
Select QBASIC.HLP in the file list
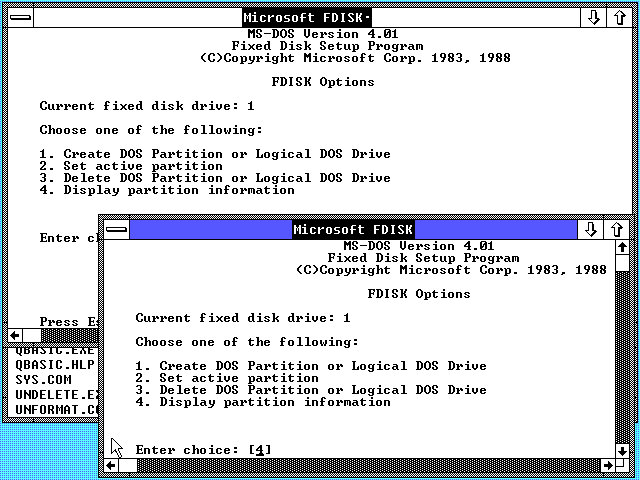tap(55, 364)
